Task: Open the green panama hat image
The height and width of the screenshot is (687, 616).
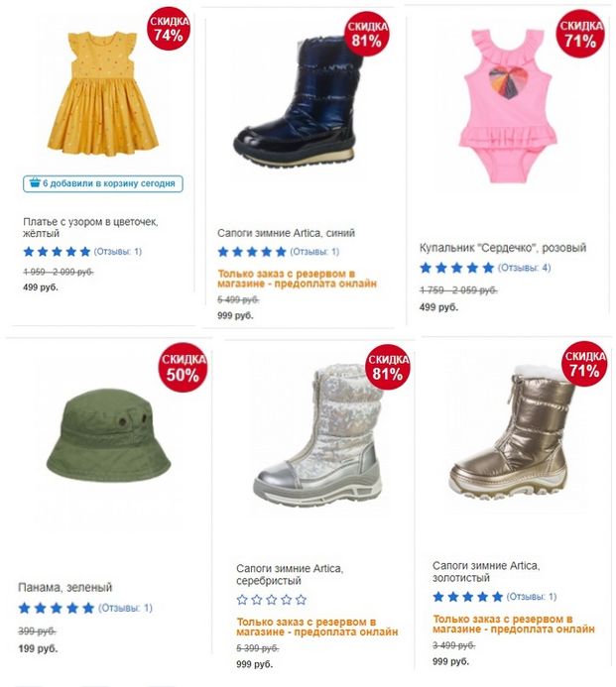Action: pyautogui.click(x=109, y=435)
